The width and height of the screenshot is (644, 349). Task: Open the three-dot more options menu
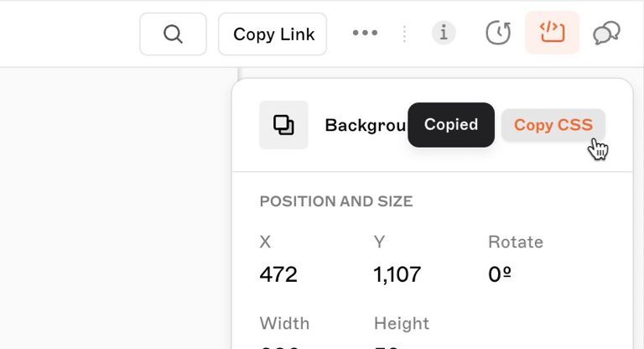(x=365, y=33)
